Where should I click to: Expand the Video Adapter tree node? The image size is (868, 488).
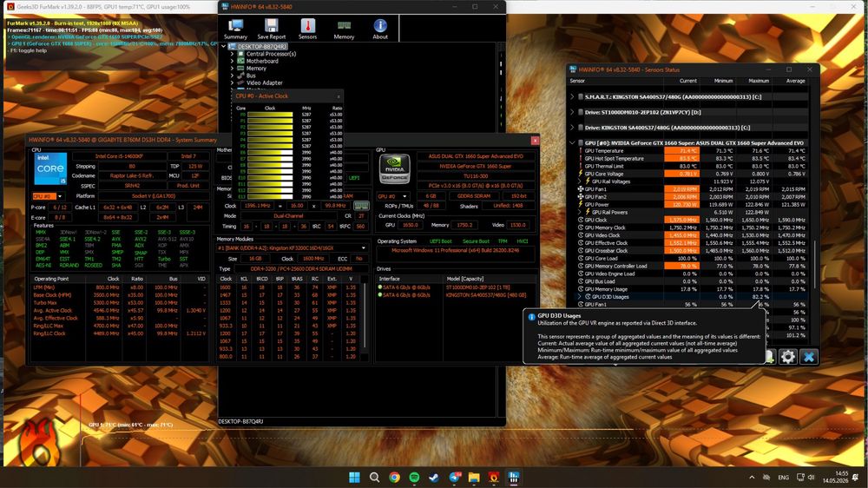pos(233,82)
